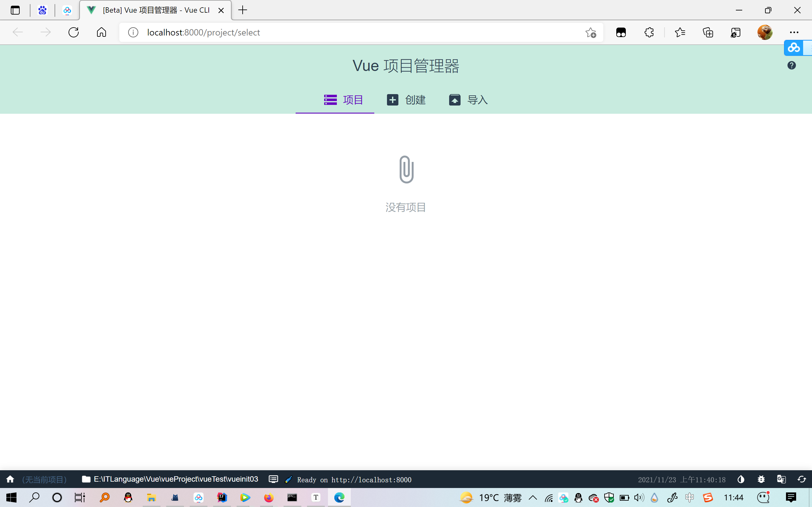
Task: Click the reset plugin API refresh icon
Action: pos(802,479)
